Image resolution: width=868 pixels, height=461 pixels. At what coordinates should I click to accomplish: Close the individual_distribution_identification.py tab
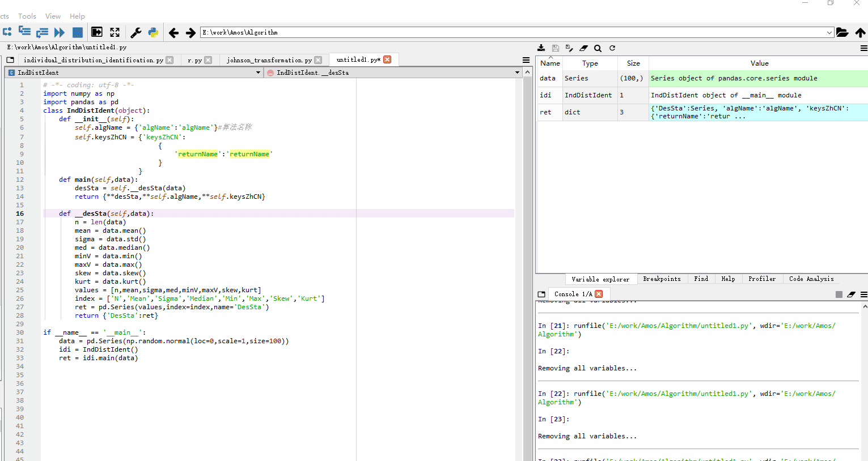pyautogui.click(x=170, y=60)
